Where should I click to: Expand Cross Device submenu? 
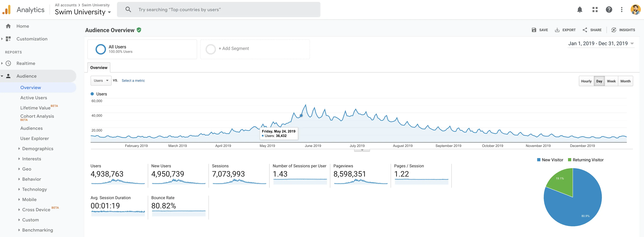pos(19,210)
